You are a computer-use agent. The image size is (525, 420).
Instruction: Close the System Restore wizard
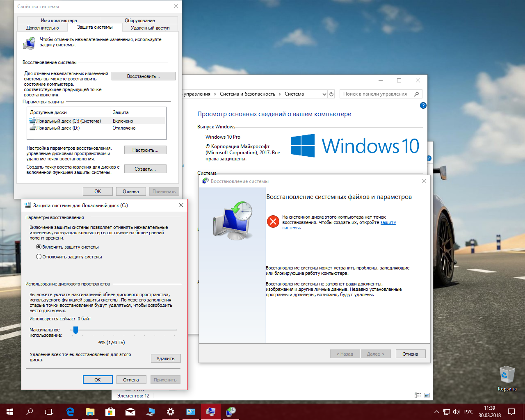tap(424, 181)
